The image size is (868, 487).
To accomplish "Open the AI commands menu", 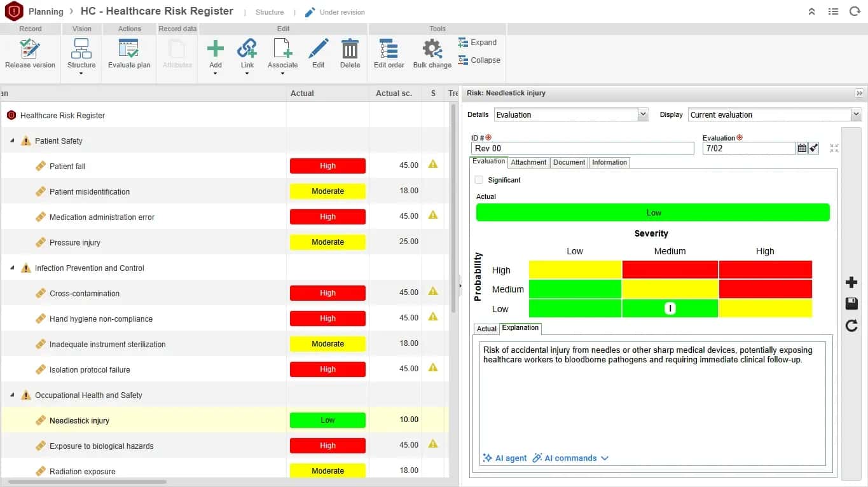I will click(x=570, y=458).
